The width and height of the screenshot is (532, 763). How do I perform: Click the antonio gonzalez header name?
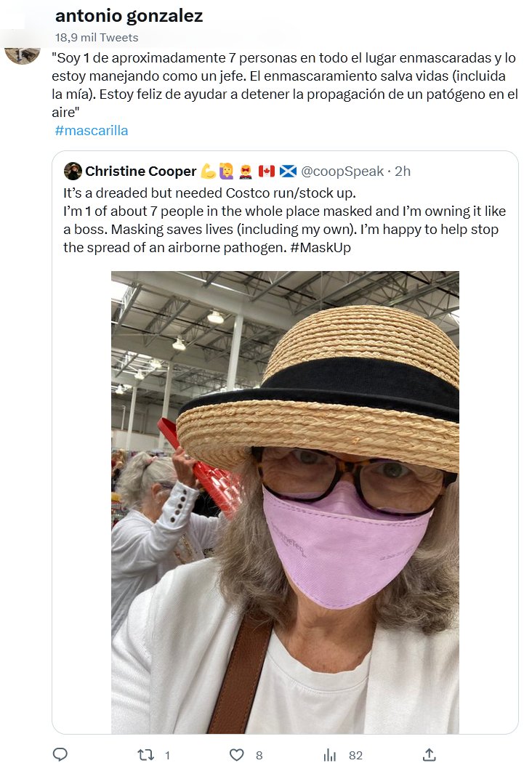(129, 16)
